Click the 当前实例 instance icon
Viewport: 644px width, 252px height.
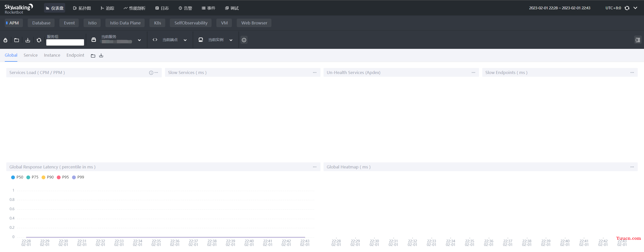(x=201, y=40)
